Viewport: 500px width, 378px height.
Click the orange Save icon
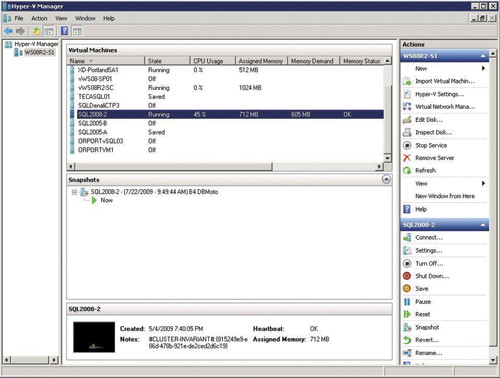coord(407,289)
